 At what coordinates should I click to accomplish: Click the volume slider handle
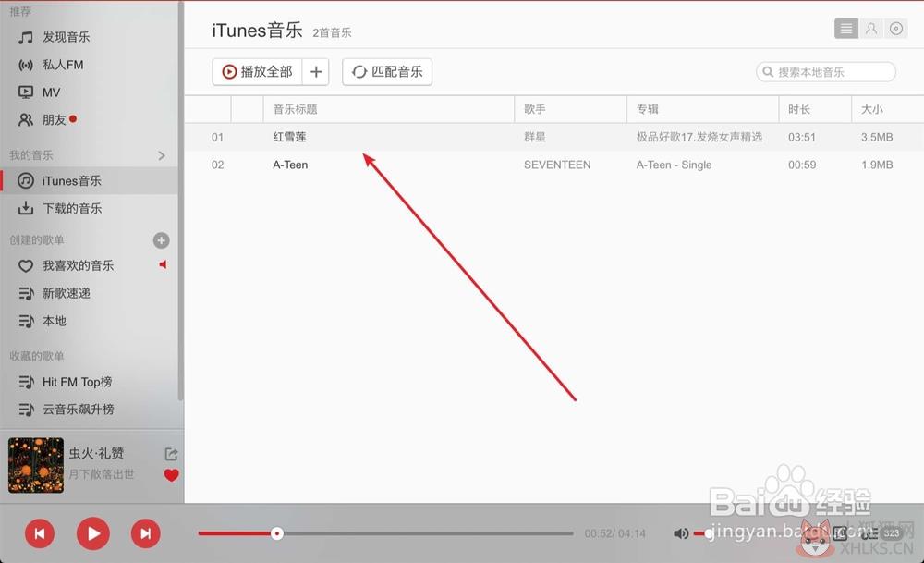click(709, 533)
